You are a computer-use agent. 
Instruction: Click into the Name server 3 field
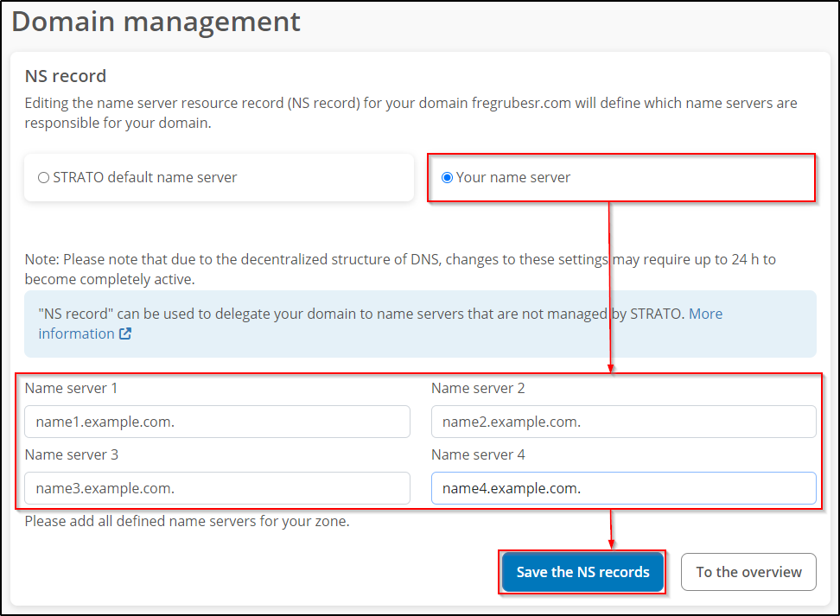click(x=217, y=488)
